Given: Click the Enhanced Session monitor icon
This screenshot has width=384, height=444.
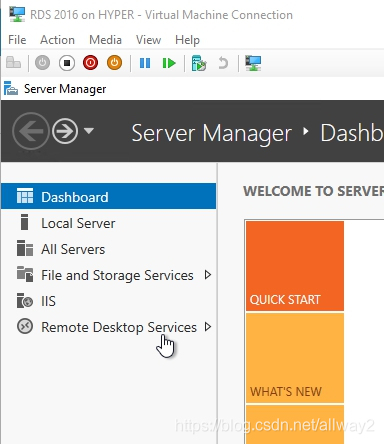Looking at the screenshot, I should click(253, 63).
